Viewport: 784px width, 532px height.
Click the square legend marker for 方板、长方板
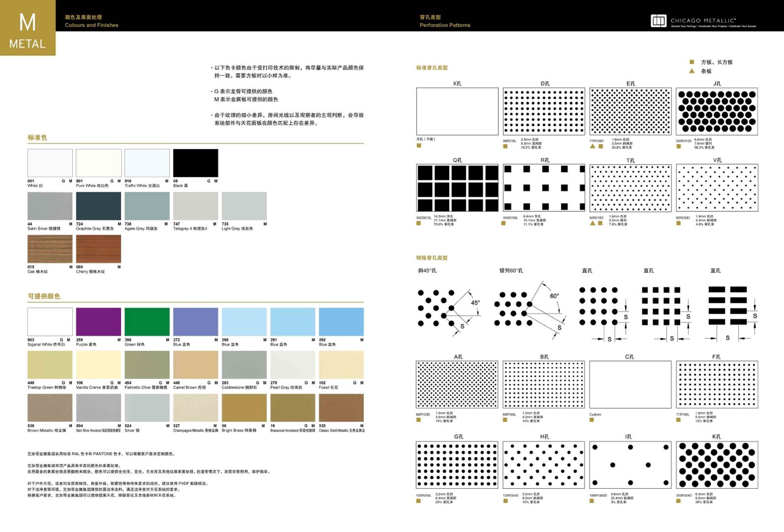pos(691,62)
